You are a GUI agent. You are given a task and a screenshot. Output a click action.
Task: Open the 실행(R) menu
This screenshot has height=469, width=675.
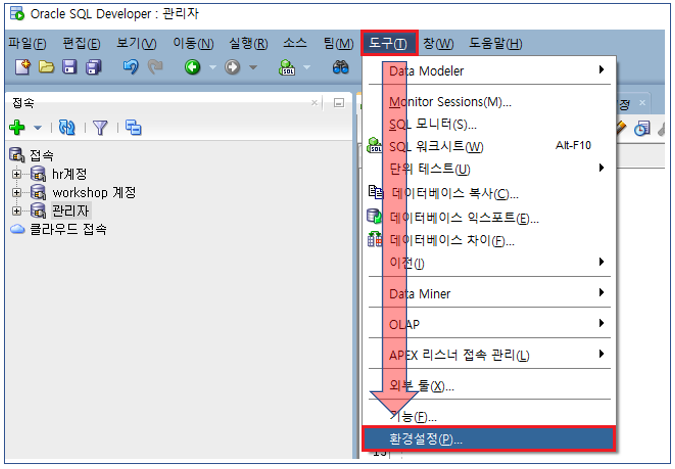tap(248, 43)
